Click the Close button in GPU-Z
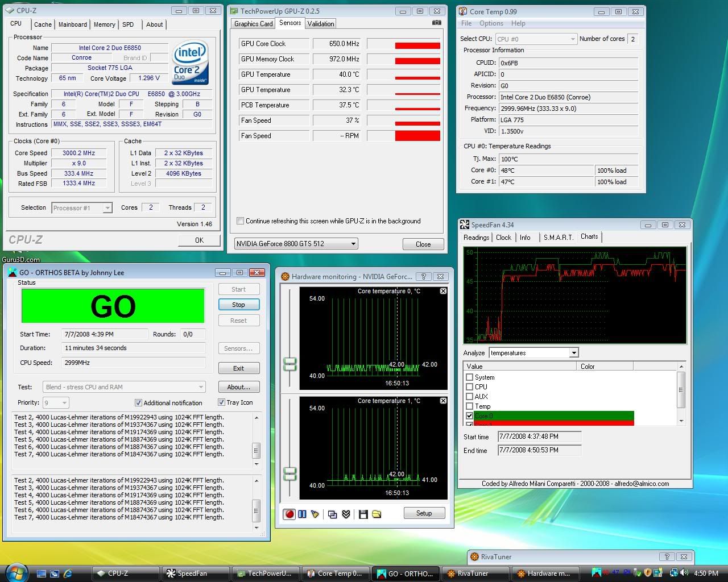Image resolution: width=728 pixels, height=582 pixels. click(423, 244)
